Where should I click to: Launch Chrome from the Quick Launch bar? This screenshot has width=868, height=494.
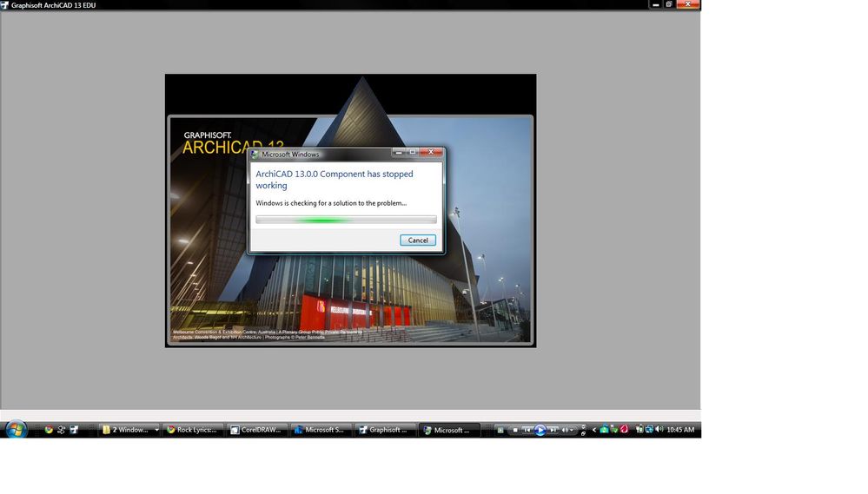(x=49, y=429)
